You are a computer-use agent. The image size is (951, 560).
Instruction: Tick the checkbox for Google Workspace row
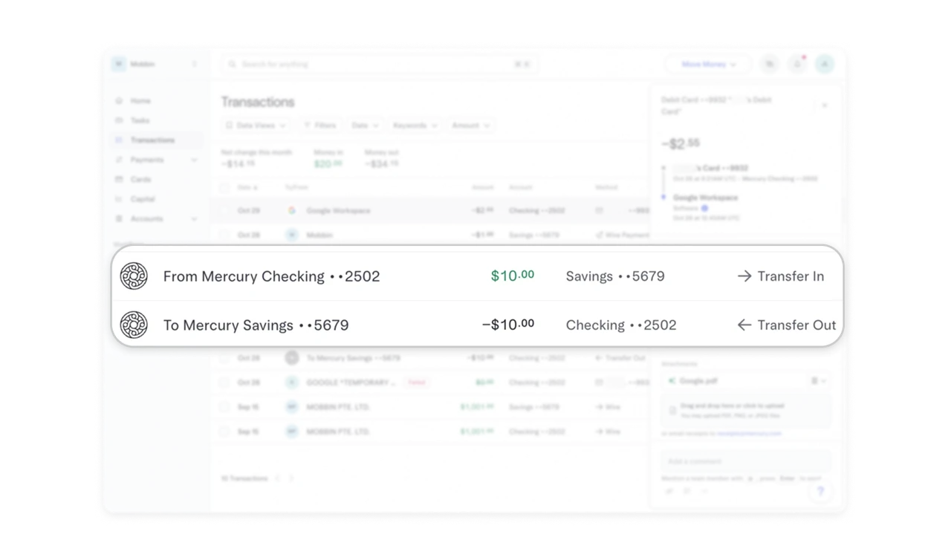click(224, 211)
